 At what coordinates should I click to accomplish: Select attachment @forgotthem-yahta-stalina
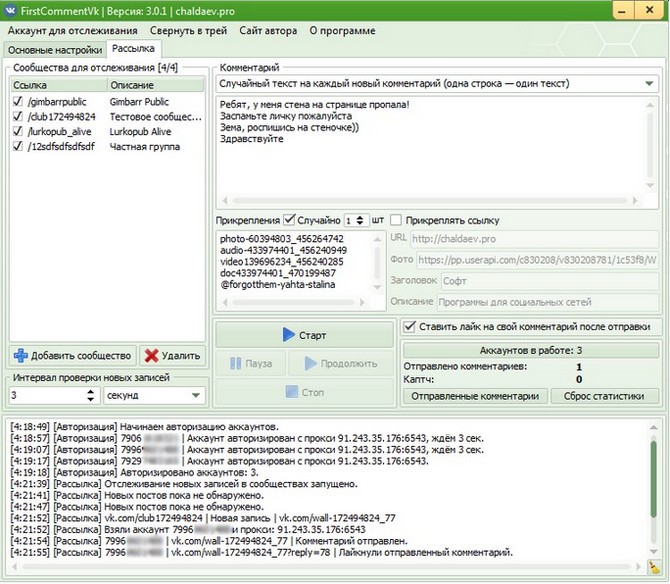click(x=277, y=285)
